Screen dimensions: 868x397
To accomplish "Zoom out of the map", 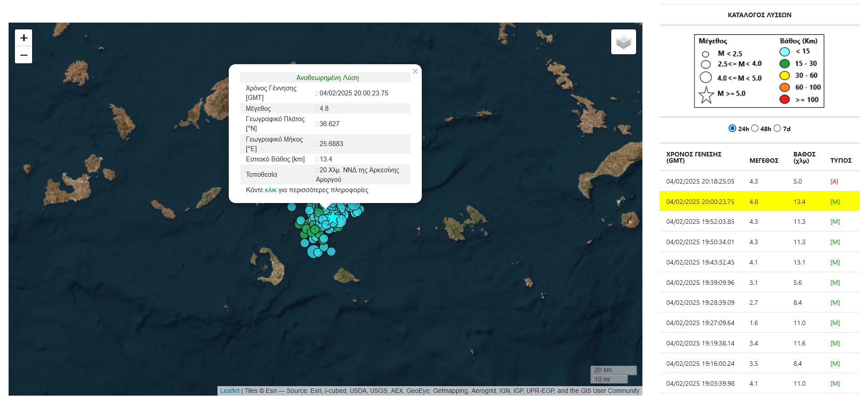I will (x=24, y=55).
